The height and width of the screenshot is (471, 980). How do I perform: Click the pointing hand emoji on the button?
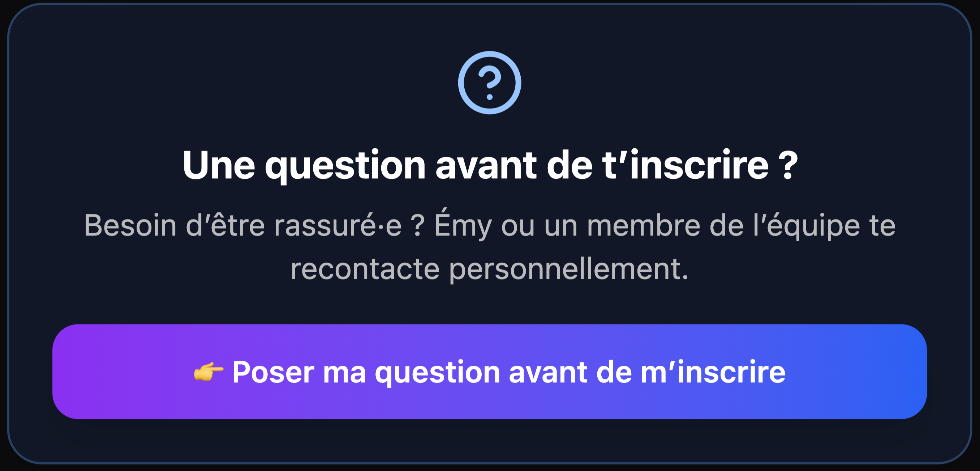coord(208,372)
